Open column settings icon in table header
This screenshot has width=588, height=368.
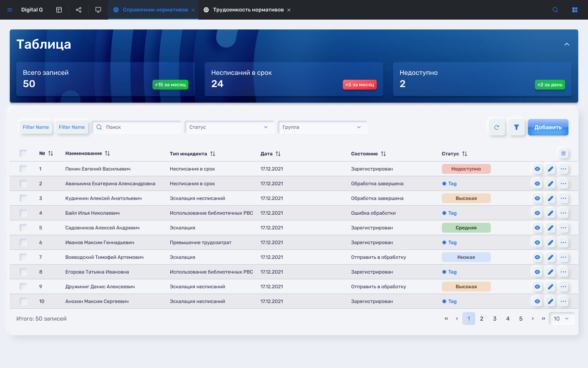click(x=563, y=153)
